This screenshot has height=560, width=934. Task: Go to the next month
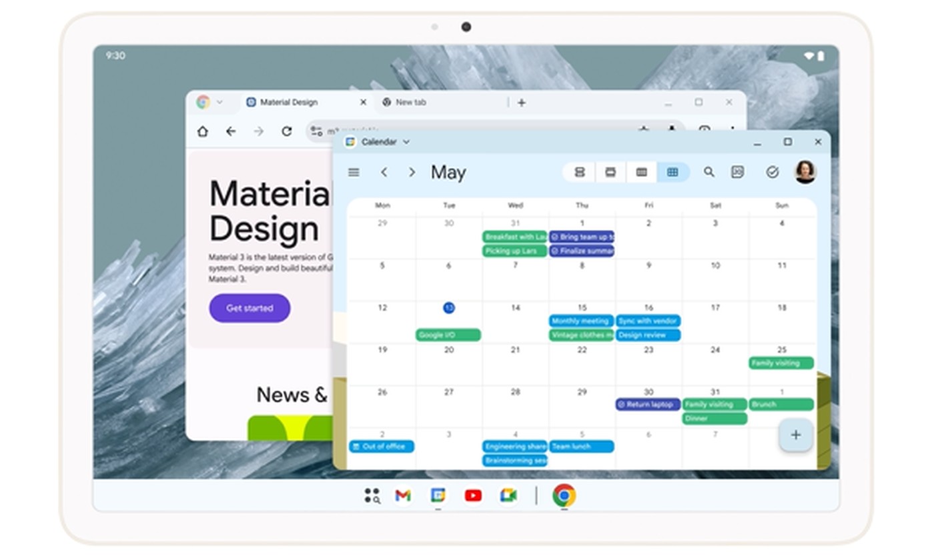(x=412, y=173)
